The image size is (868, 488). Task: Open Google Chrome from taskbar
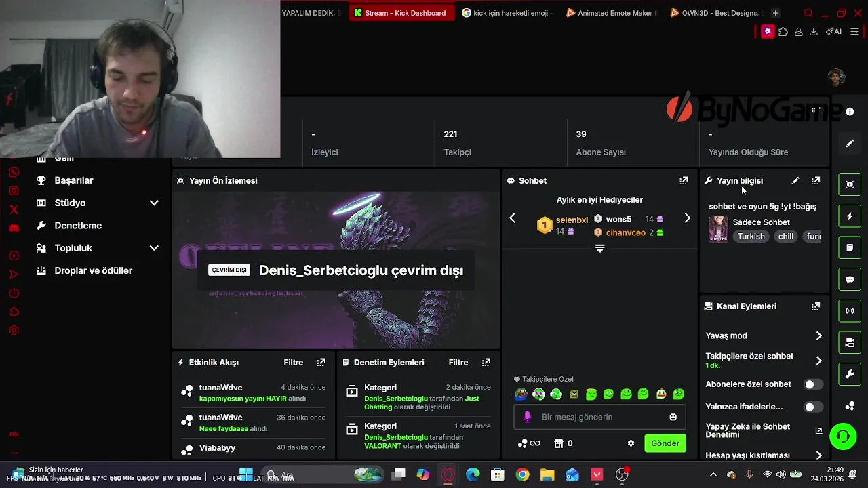click(522, 474)
